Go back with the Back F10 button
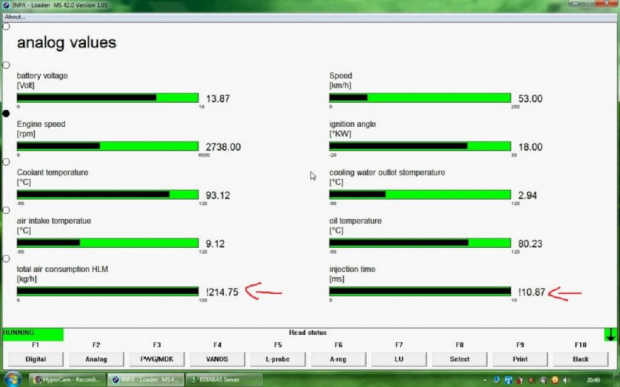Viewport: 620px width, 387px height. point(580,359)
